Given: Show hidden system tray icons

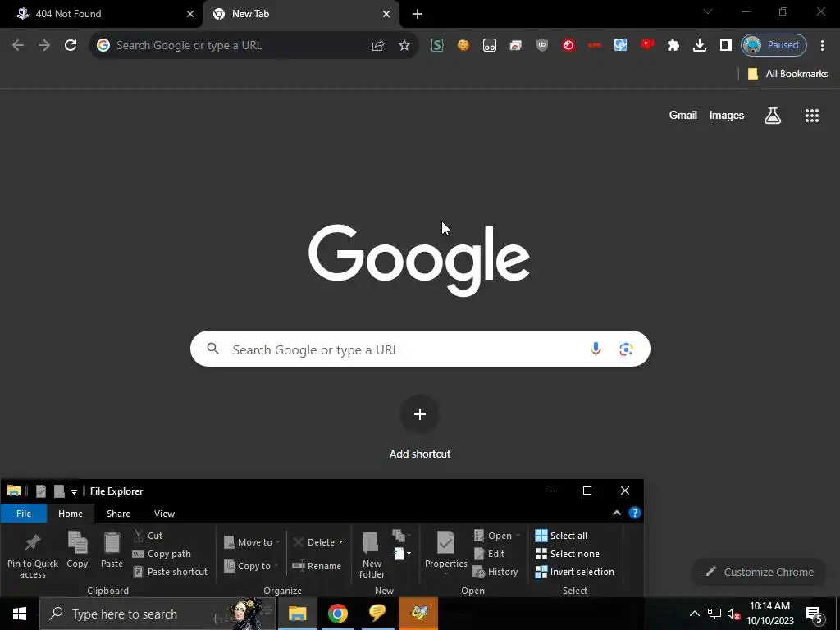Looking at the screenshot, I should tap(694, 614).
